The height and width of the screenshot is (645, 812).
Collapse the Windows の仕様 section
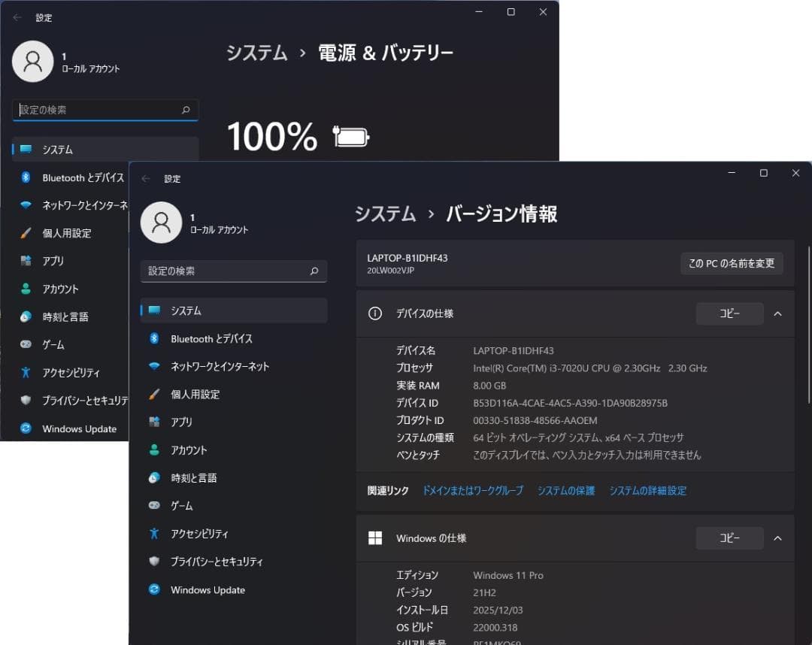tap(778, 537)
